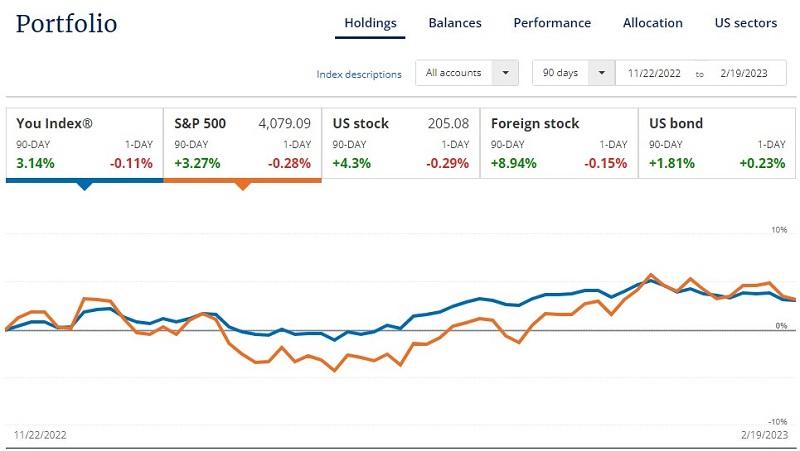Click the Portfolio page heading
The height and width of the screenshot is (451, 800).
[x=66, y=24]
